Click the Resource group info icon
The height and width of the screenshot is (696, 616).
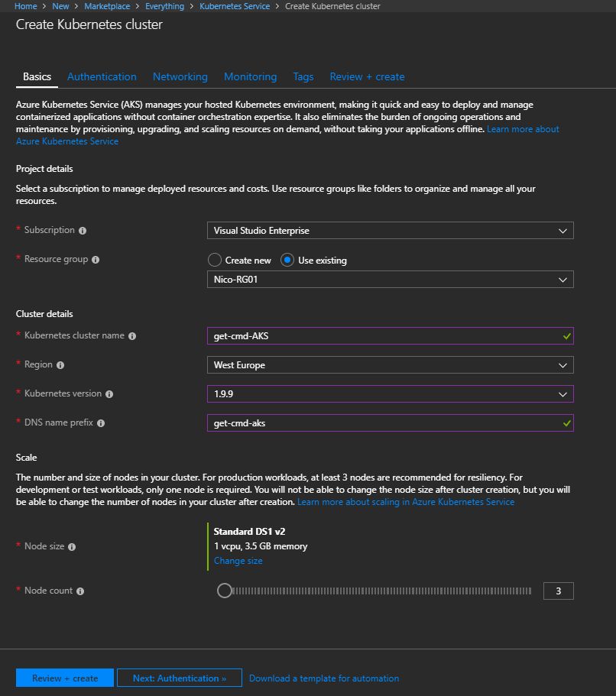[x=96, y=260]
